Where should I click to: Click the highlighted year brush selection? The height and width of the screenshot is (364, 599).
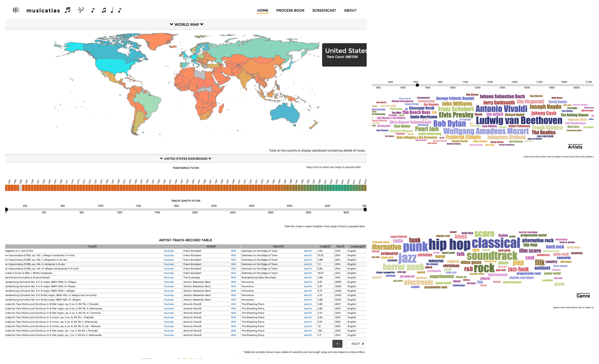pyautogui.click(x=21, y=188)
